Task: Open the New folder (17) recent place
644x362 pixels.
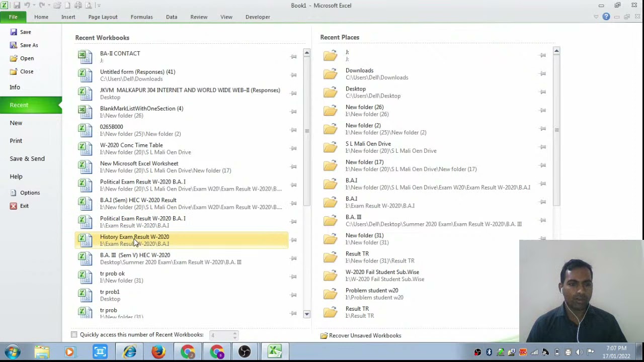Action: tap(434, 165)
